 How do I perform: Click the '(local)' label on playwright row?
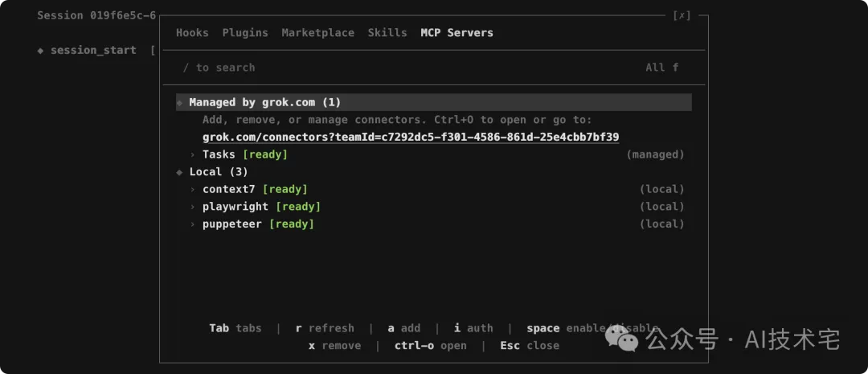pos(662,207)
